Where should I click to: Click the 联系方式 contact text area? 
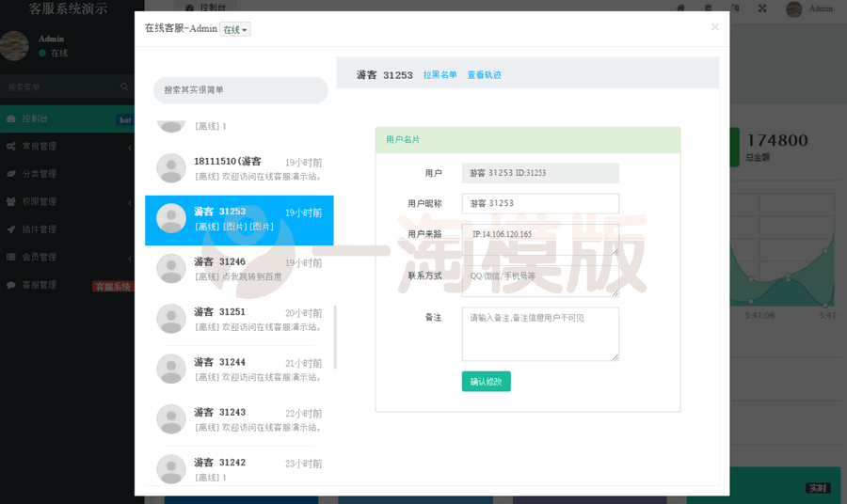click(x=540, y=281)
